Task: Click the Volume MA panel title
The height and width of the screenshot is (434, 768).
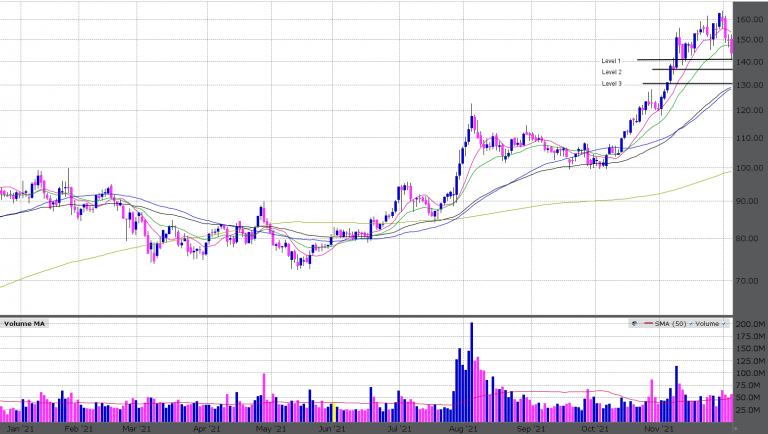Action: [x=23, y=324]
